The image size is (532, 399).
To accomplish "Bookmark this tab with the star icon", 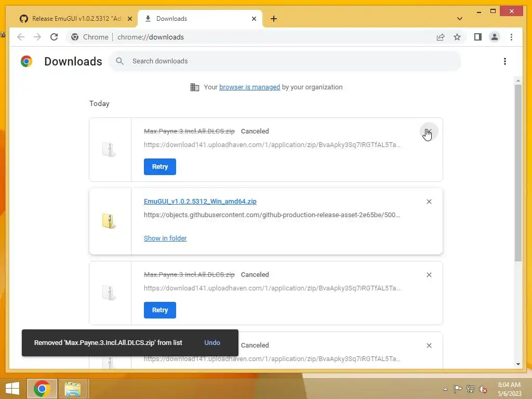I will [457, 37].
